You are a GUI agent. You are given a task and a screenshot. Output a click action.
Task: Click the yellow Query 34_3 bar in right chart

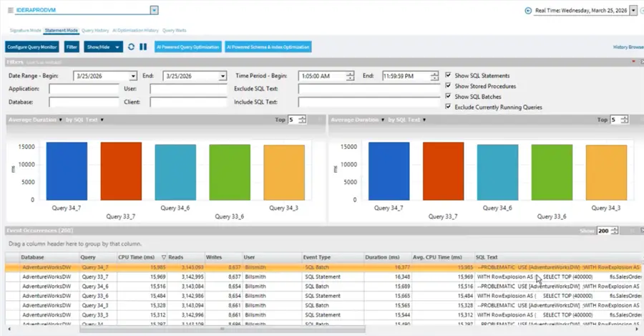pos(606,173)
